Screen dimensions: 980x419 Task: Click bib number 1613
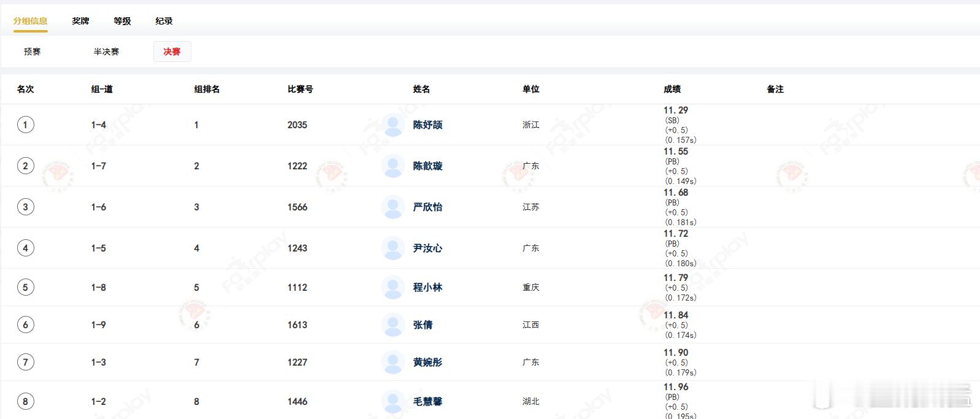click(x=297, y=325)
